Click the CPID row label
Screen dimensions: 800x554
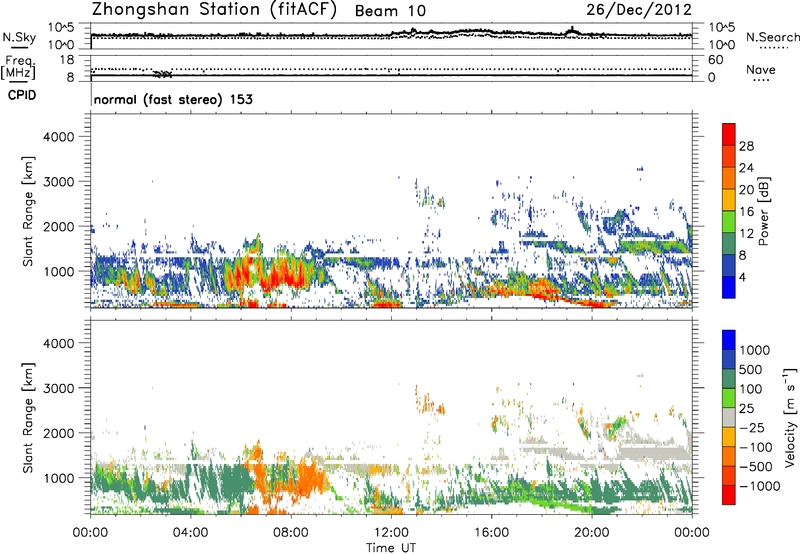pyautogui.click(x=22, y=95)
